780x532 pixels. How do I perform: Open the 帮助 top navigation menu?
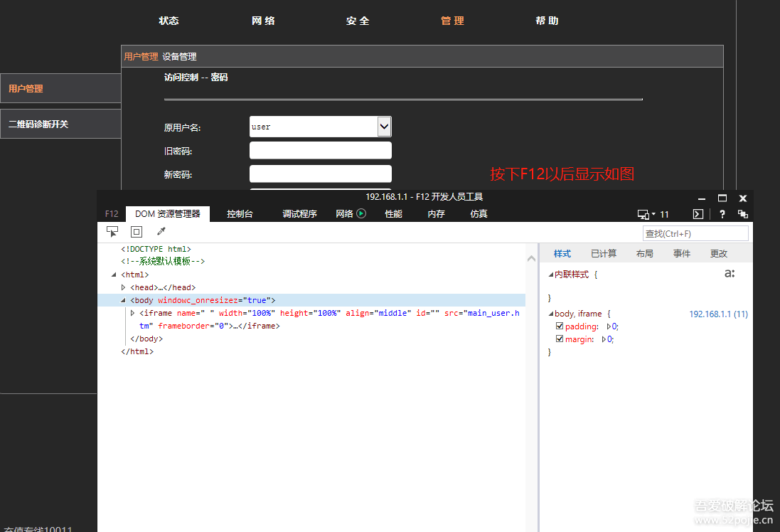click(547, 21)
